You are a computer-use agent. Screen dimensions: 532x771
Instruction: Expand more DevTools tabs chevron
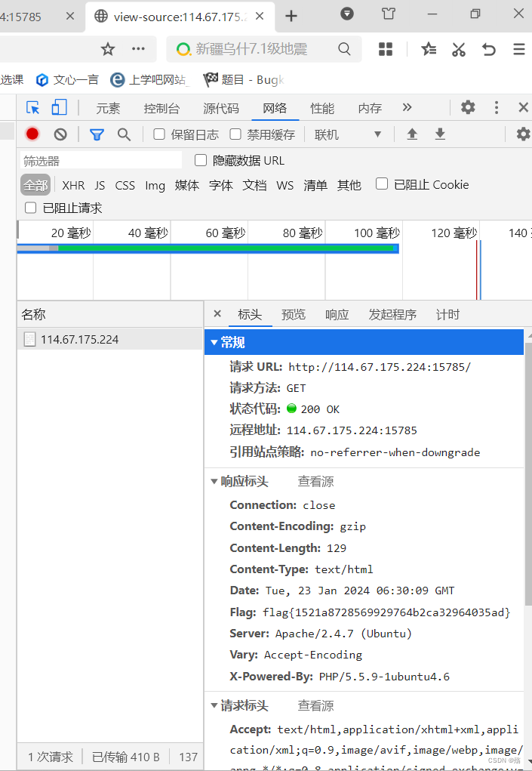click(x=407, y=107)
